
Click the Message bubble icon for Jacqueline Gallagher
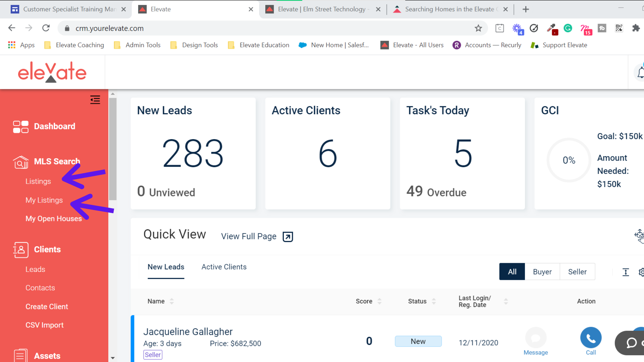click(x=536, y=338)
